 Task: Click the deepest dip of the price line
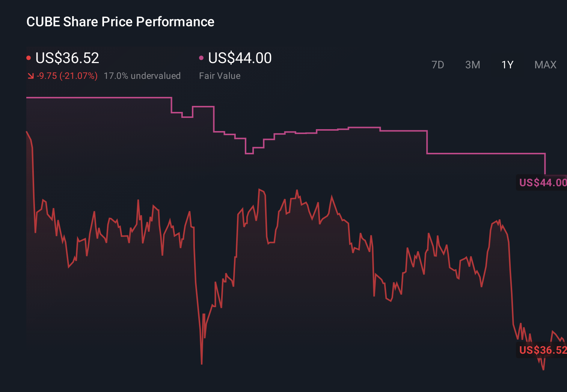pos(202,362)
